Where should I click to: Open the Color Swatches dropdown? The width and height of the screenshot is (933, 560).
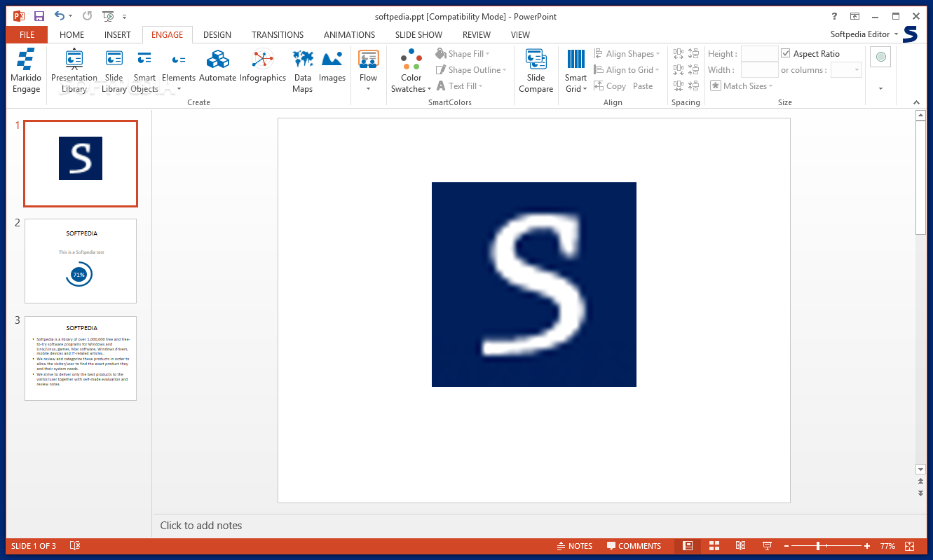[x=411, y=71]
